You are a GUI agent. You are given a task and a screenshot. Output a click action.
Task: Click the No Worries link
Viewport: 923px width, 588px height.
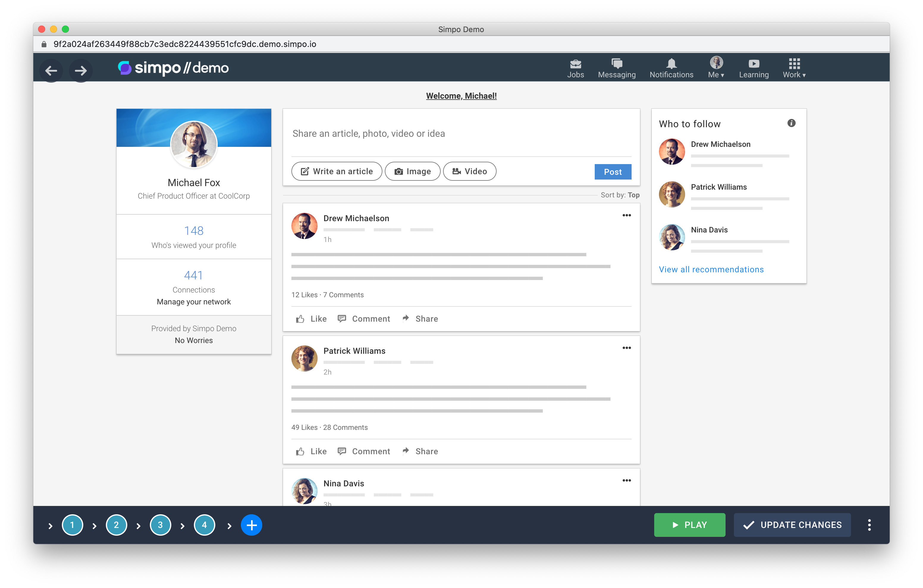pos(194,340)
